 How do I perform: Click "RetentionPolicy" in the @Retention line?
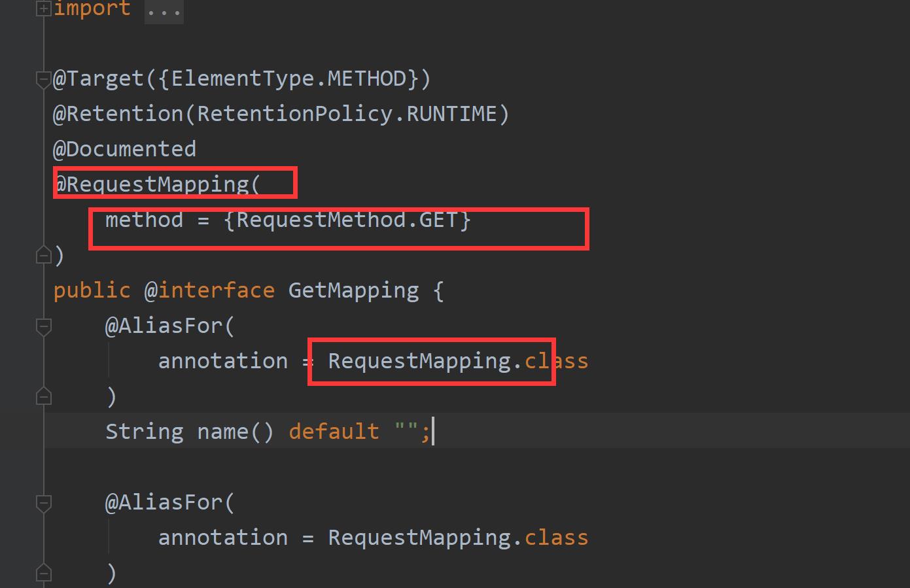294,114
